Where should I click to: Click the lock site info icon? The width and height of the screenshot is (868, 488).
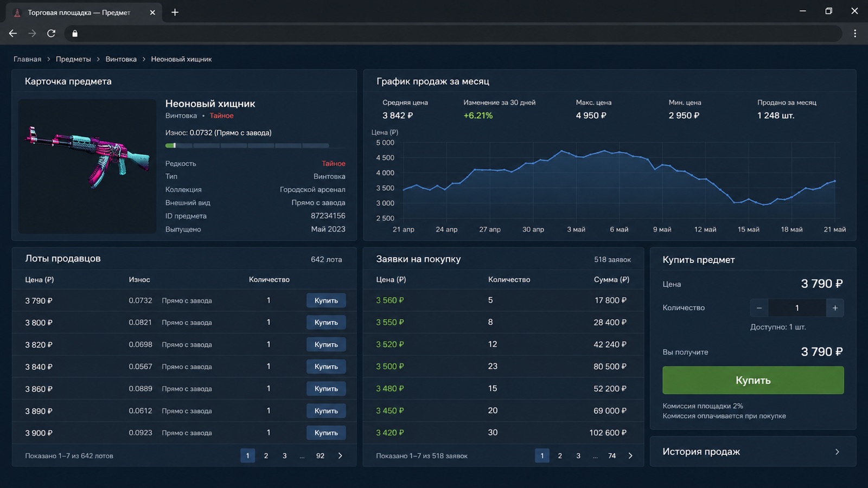click(x=75, y=34)
